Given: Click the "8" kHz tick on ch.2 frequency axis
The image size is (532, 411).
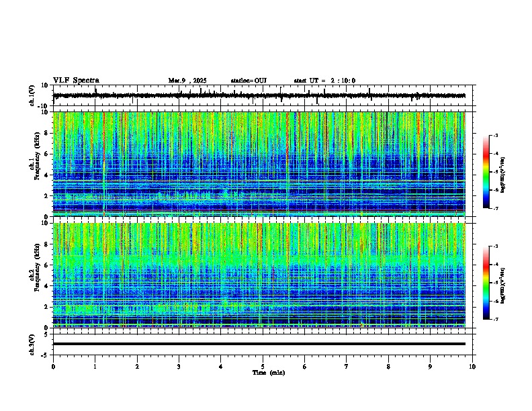Looking at the screenshot, I should point(46,244).
